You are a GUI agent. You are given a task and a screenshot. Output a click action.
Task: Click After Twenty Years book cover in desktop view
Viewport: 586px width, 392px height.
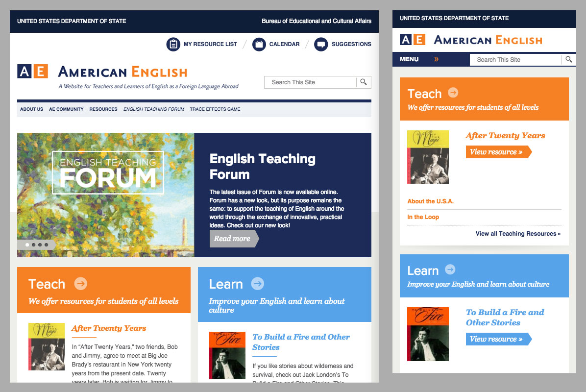coord(47,347)
